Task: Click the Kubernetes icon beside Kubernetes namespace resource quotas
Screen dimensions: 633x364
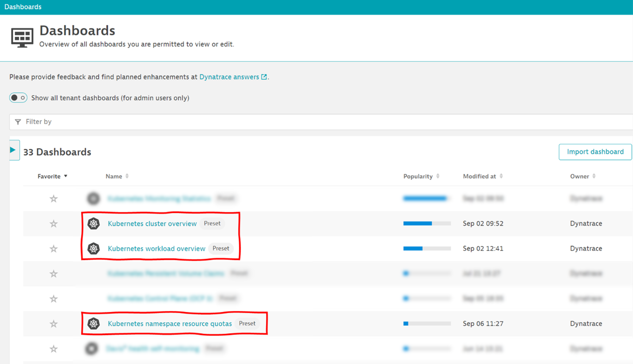Action: pyautogui.click(x=93, y=324)
